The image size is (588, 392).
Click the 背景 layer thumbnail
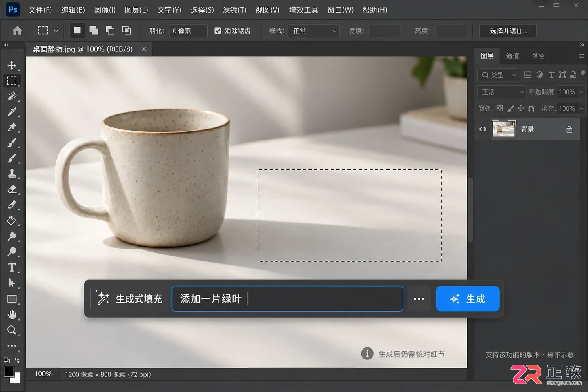click(x=503, y=129)
